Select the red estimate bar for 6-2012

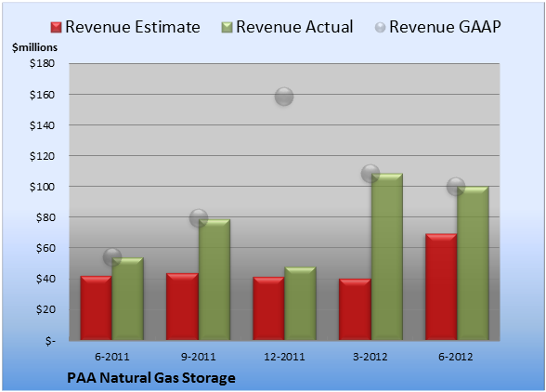click(x=441, y=287)
